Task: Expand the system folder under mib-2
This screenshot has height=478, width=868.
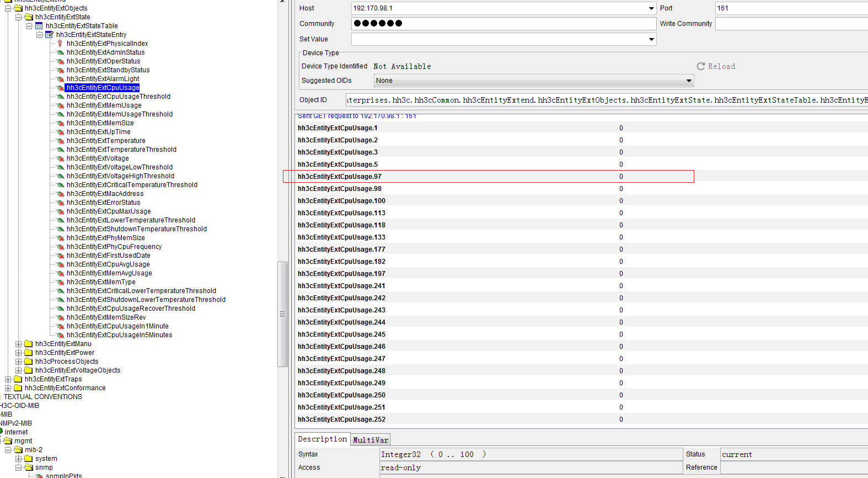Action: pyautogui.click(x=19, y=459)
